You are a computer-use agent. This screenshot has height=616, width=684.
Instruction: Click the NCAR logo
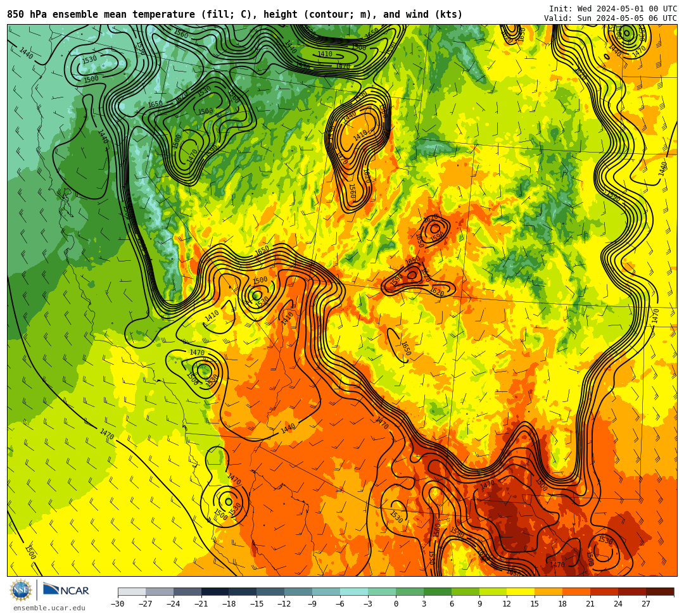pos(66,590)
